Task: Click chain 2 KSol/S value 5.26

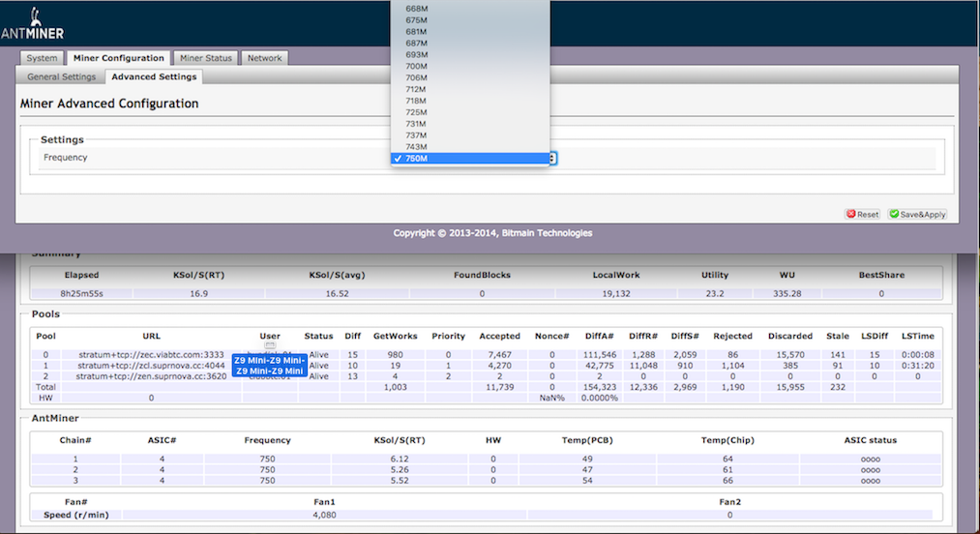Action: coord(400,469)
